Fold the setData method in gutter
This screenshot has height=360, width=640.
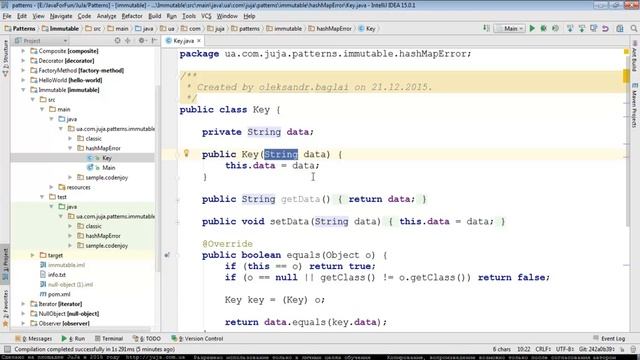pyautogui.click(x=178, y=222)
